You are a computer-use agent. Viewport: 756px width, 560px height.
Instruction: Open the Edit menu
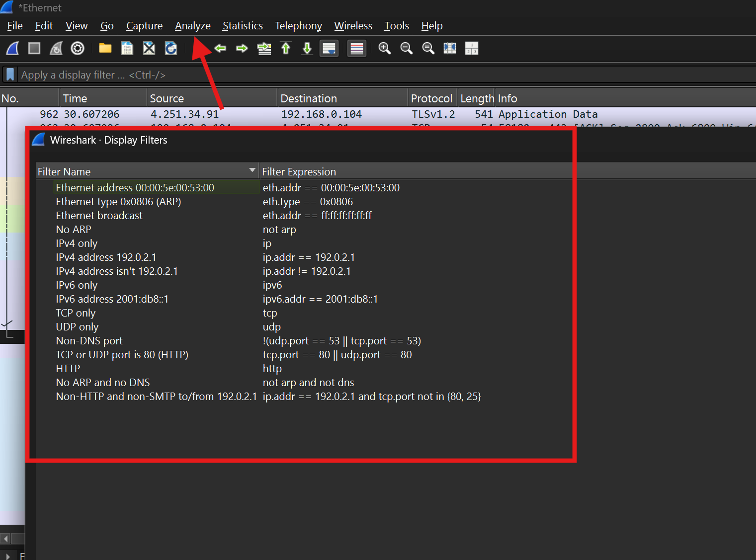pos(44,26)
